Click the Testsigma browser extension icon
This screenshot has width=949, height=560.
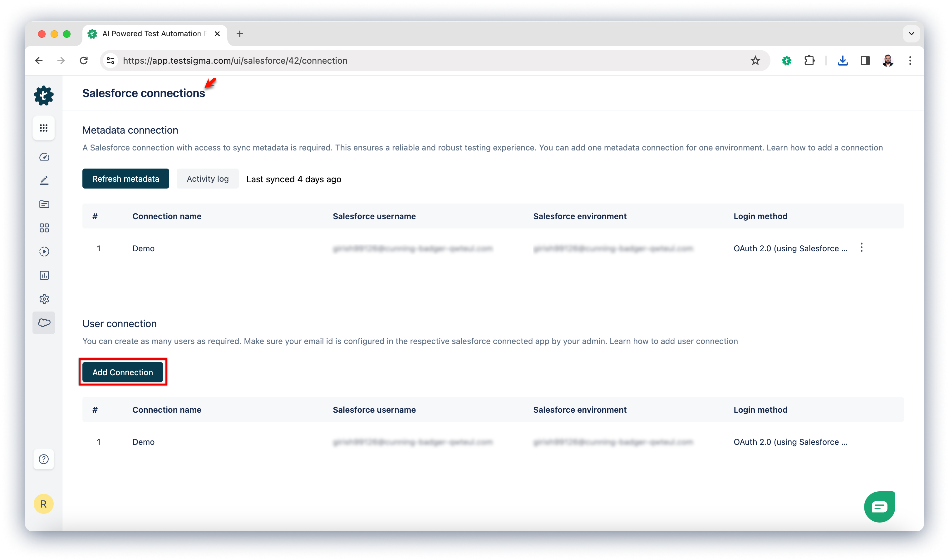(786, 60)
